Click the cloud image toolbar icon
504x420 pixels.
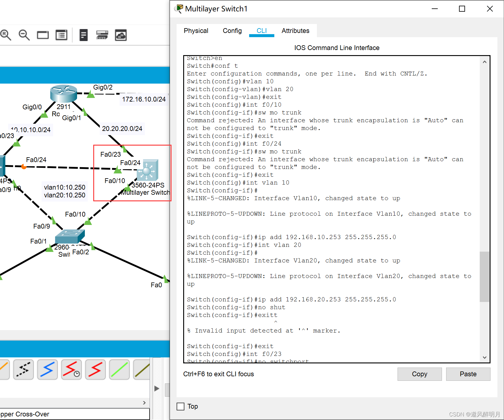121,35
